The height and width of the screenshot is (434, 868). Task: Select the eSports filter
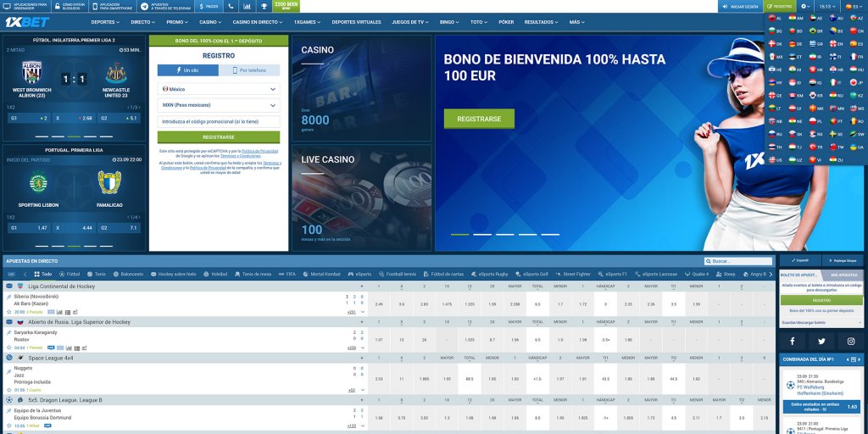[359, 274]
